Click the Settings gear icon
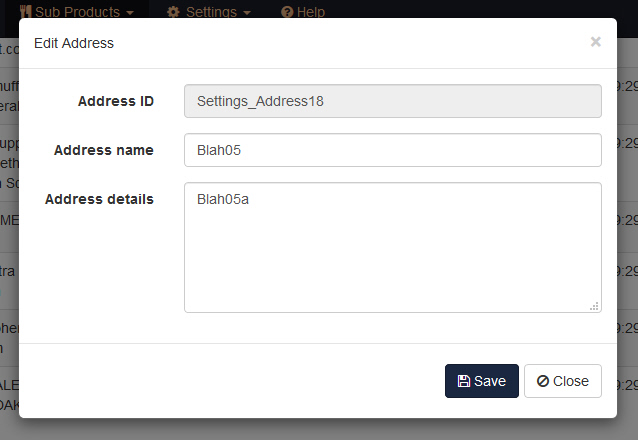Image resolution: width=638 pixels, height=440 pixels. [x=173, y=12]
